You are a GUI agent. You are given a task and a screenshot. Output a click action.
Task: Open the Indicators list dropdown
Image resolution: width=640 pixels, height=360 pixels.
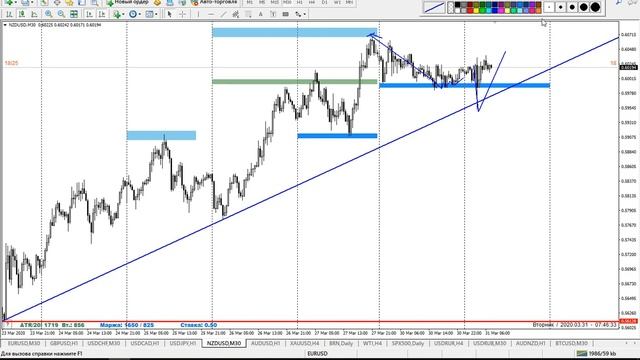pos(118,14)
